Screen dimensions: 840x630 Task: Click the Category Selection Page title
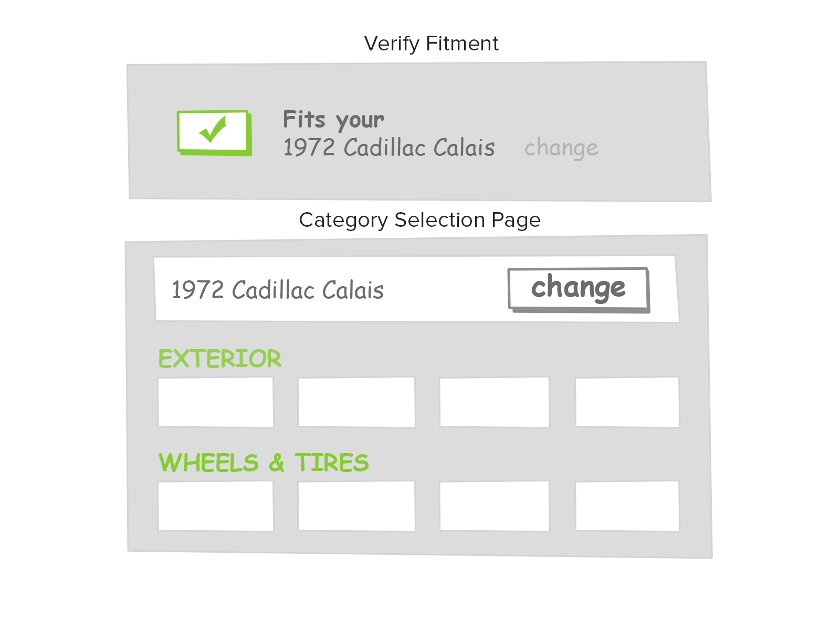point(419,220)
